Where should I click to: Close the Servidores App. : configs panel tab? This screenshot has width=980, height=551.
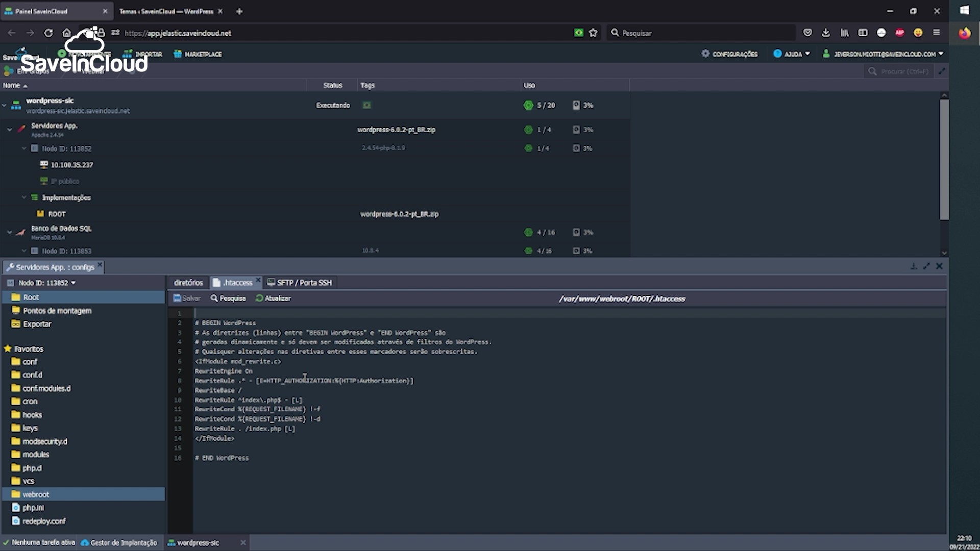pos(100,265)
